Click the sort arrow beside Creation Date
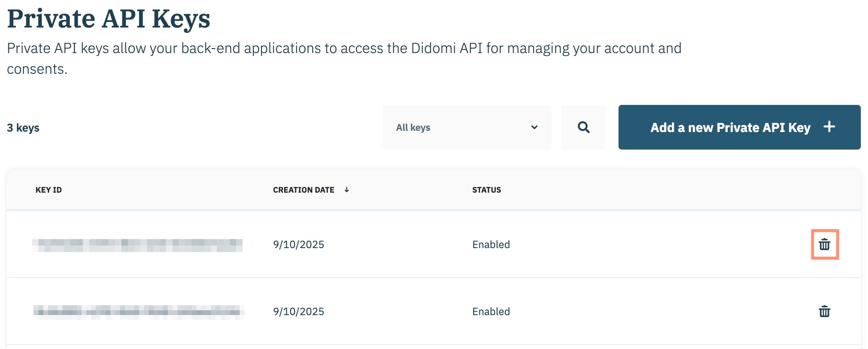 (x=347, y=190)
